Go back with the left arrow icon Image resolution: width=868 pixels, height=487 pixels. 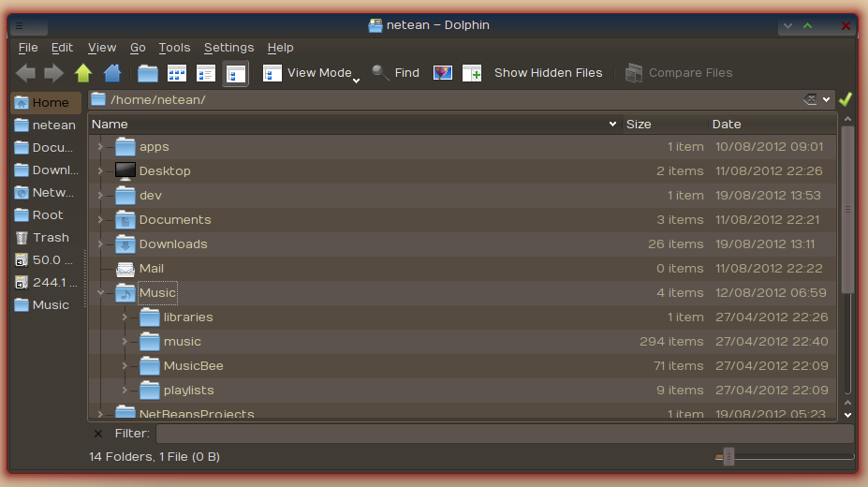pyautogui.click(x=25, y=73)
